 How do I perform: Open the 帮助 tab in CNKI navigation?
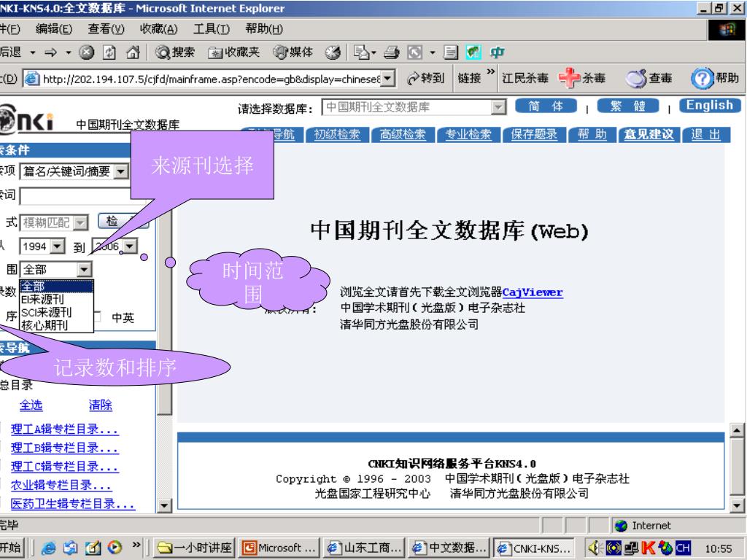pyautogui.click(x=592, y=135)
